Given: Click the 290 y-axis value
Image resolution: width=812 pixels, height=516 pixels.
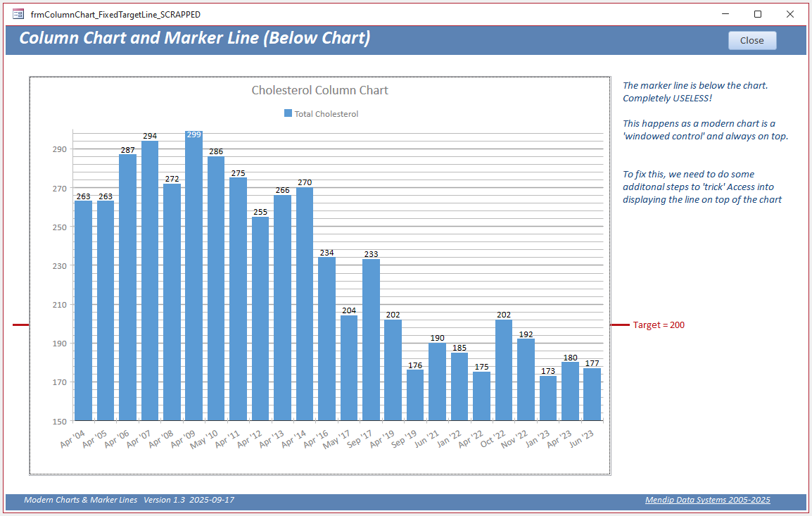Looking at the screenshot, I should point(60,149).
